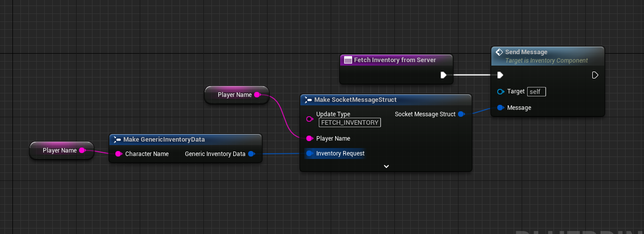Click output pin of Player Name variable wired to Make SocketMessageStruct
This screenshot has height=234, width=644.
pyautogui.click(x=257, y=94)
